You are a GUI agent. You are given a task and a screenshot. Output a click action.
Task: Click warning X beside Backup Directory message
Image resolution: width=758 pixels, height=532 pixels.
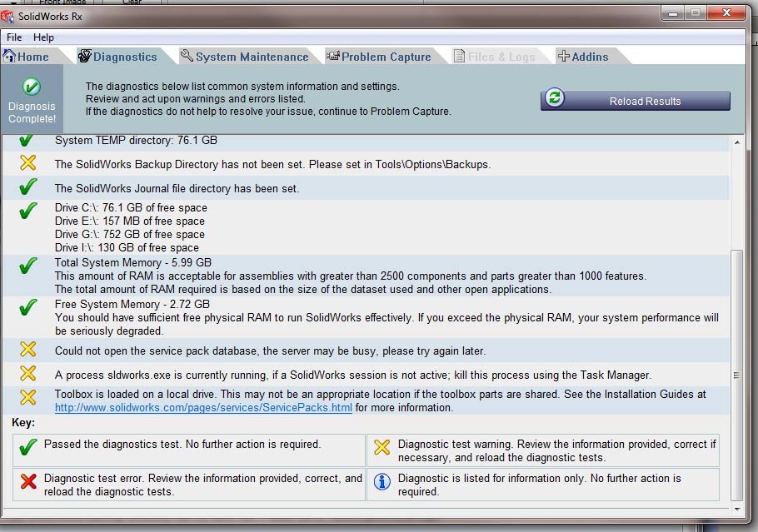(x=28, y=162)
